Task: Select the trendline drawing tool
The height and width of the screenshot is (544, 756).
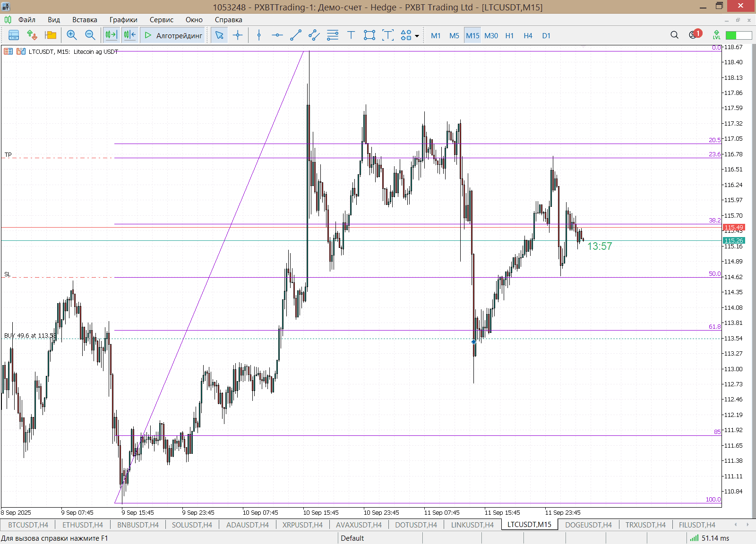Action: coord(296,35)
